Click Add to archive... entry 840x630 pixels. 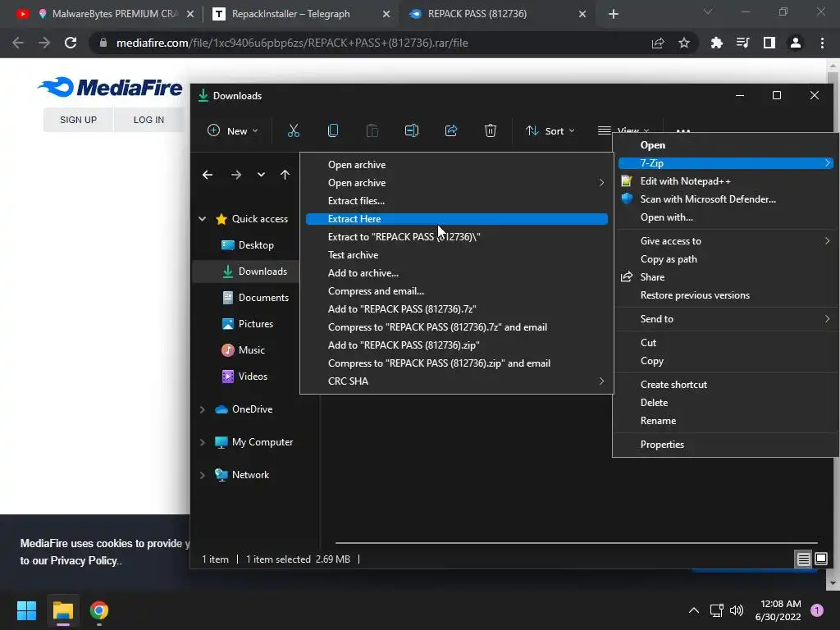pyautogui.click(x=456, y=273)
